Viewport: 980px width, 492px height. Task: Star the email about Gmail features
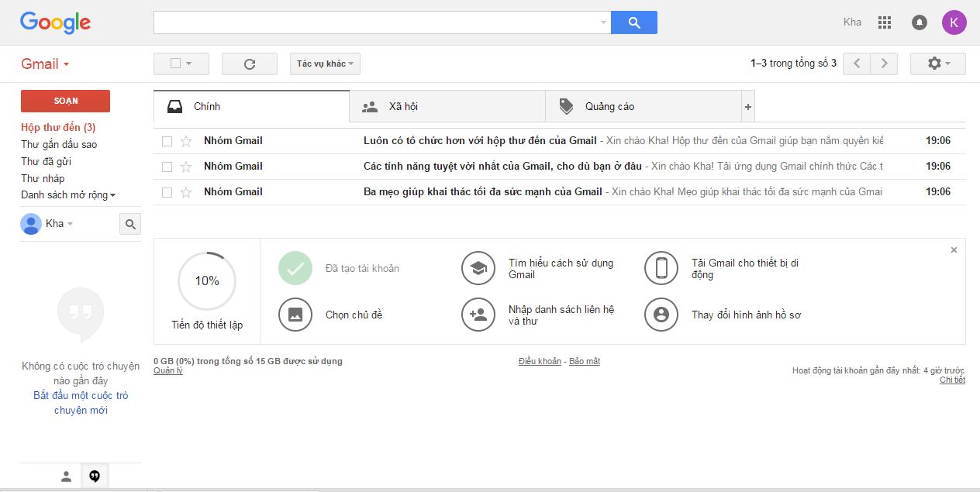click(x=186, y=166)
